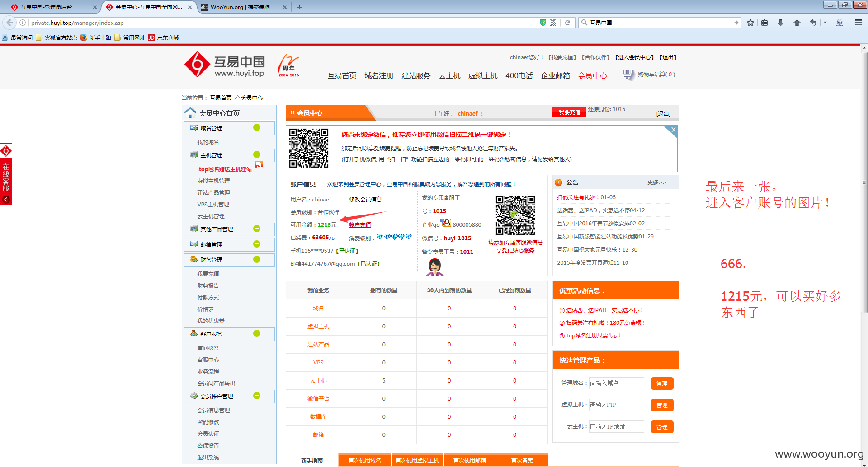Expand the 其他产品管理 section
Screen dimensions: 868x467
[x=257, y=229]
